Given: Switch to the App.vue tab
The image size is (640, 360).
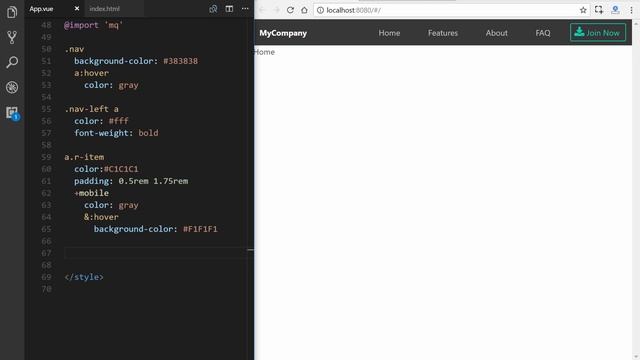Looking at the screenshot, I should [x=41, y=9].
